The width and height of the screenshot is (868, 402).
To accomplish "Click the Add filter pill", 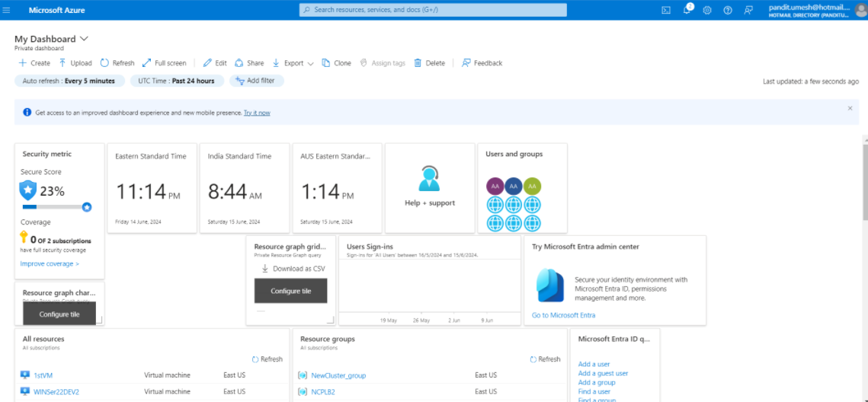I will pyautogui.click(x=256, y=81).
